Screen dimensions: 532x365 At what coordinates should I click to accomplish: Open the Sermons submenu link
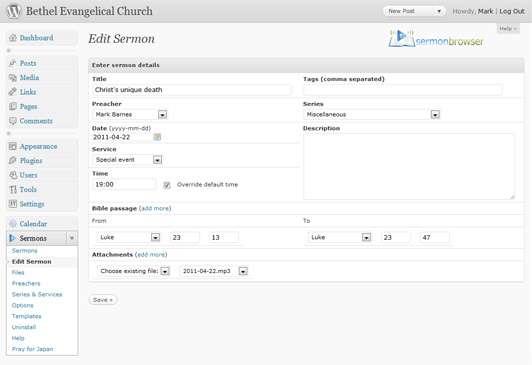[24, 250]
